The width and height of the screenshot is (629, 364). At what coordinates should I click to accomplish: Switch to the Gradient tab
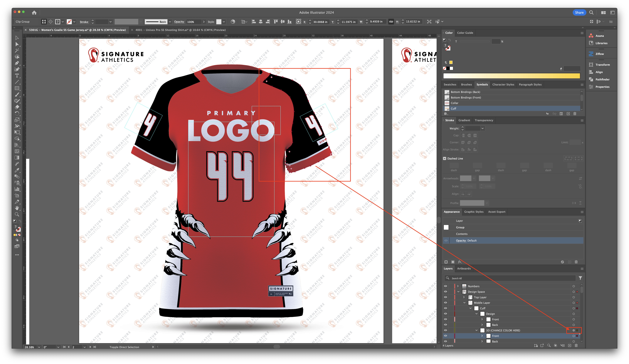coord(464,120)
